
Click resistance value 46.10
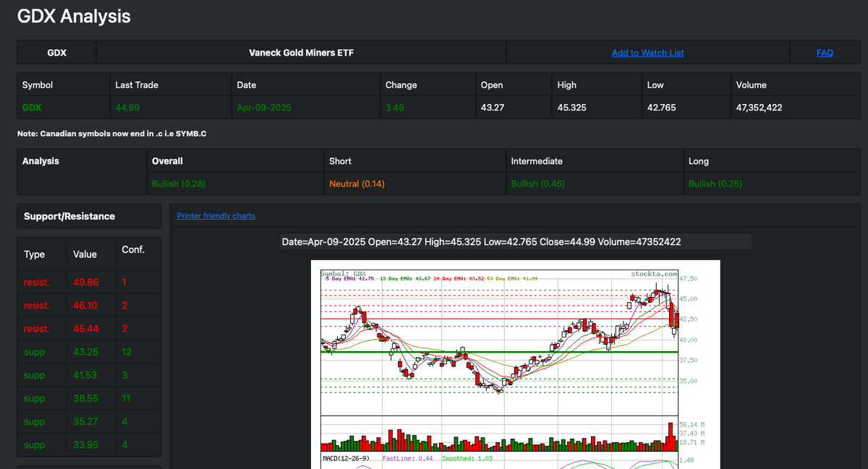[x=85, y=306]
